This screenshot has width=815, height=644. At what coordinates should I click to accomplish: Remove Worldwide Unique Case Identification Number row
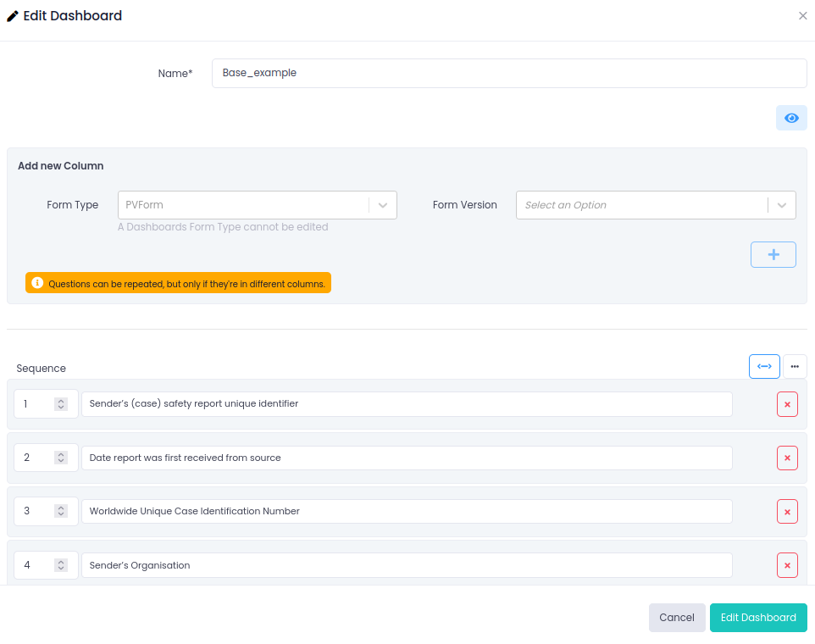click(787, 512)
